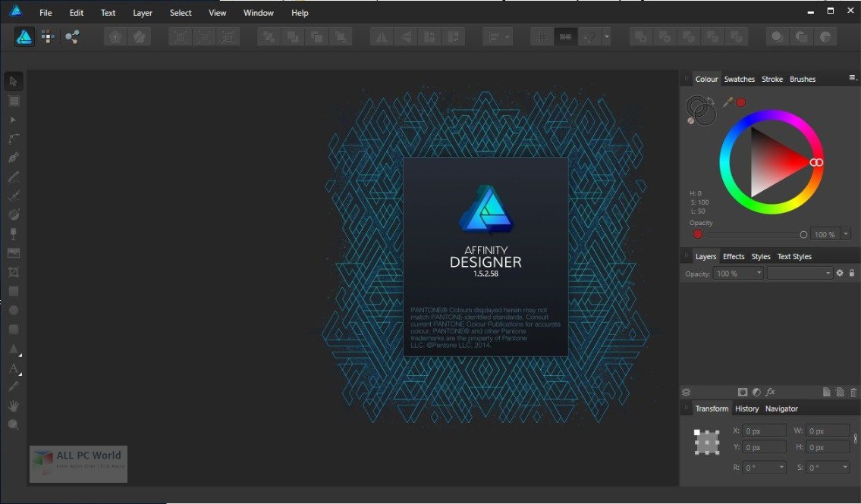Open the Layer menu

tap(142, 13)
